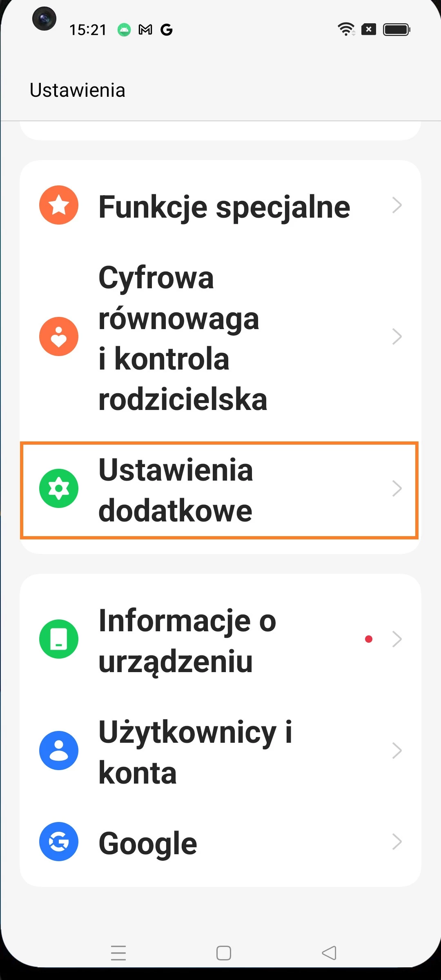The height and width of the screenshot is (980, 441).
Task: Tap the battery status icon
Action: tap(396, 29)
